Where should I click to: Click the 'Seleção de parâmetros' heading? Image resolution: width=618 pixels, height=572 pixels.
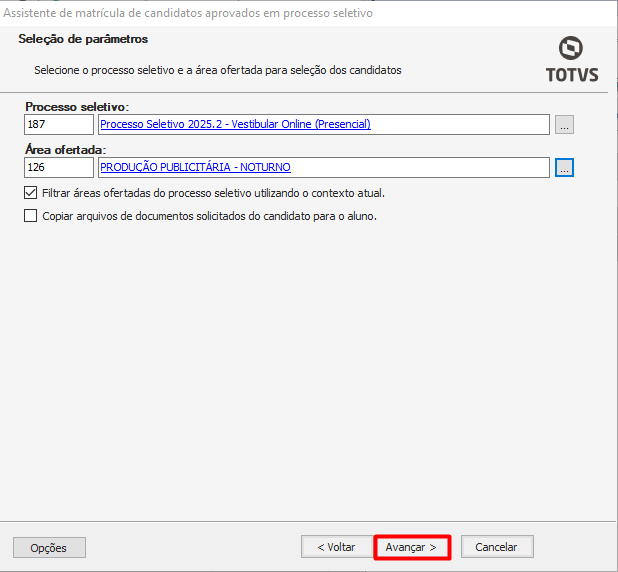[83, 39]
